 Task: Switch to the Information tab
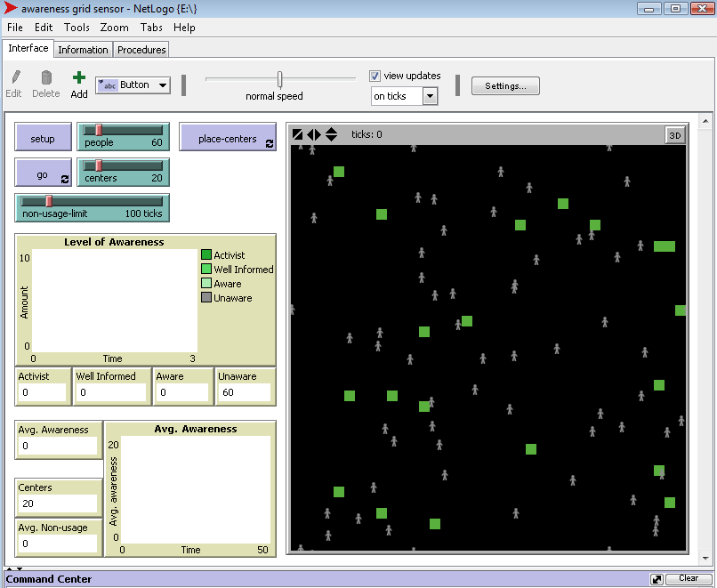coord(83,50)
